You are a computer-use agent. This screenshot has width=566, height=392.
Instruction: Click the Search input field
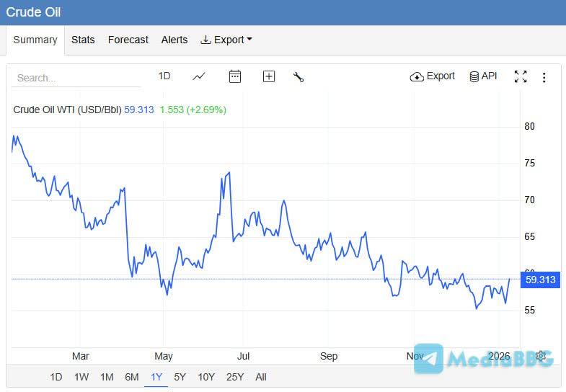coord(76,78)
